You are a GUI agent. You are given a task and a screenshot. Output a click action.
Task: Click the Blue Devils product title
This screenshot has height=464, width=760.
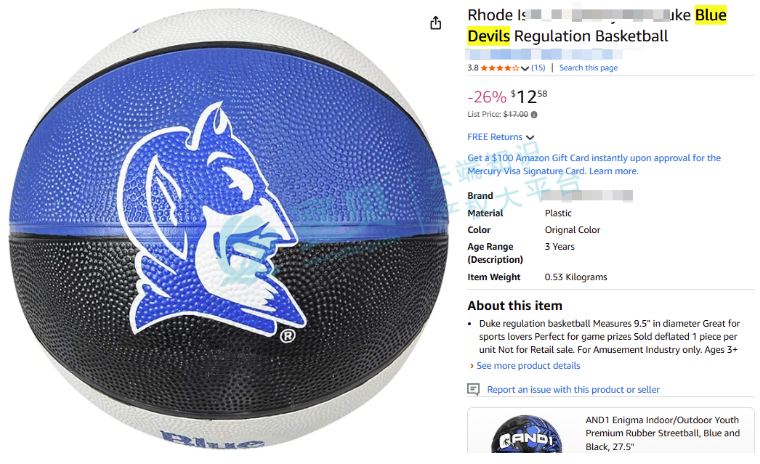pos(597,26)
